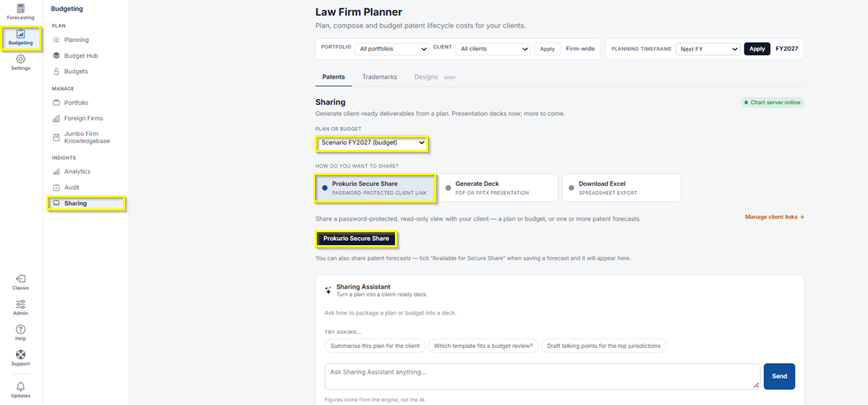Click the black timeframe Apply button
The width and height of the screenshot is (868, 405).
757,48
